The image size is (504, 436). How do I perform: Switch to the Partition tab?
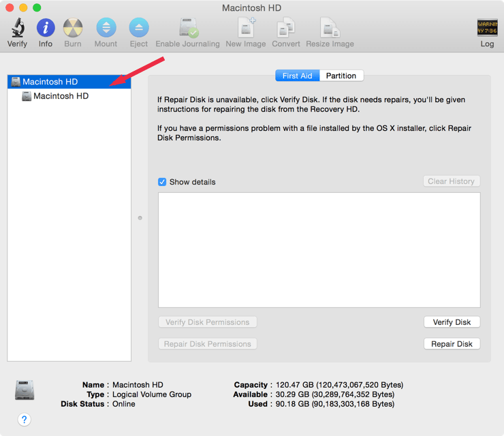[341, 76]
